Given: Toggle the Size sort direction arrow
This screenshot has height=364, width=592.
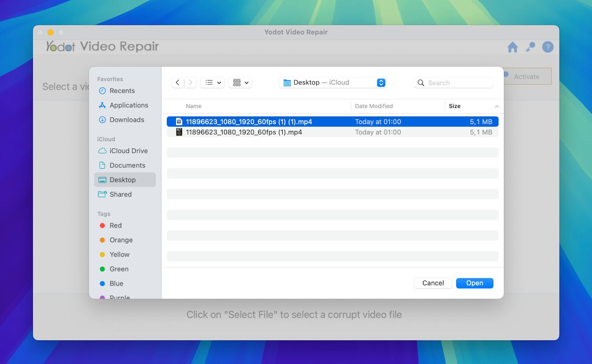Looking at the screenshot, I should pos(497,107).
